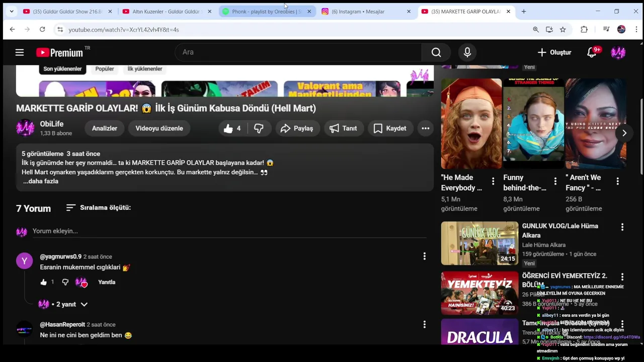This screenshot has width=644, height=362.
Task: Switch to Altın Kuzenler tab
Action: pos(166,12)
